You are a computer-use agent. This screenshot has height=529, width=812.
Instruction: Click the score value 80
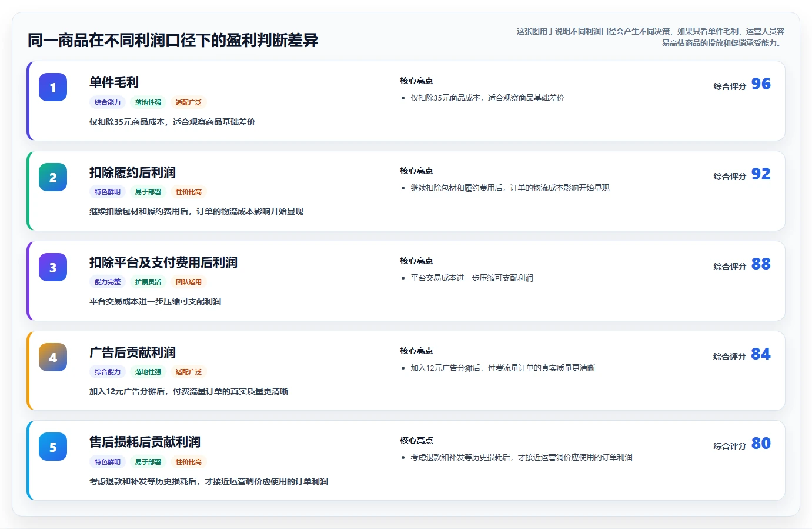[x=761, y=444]
